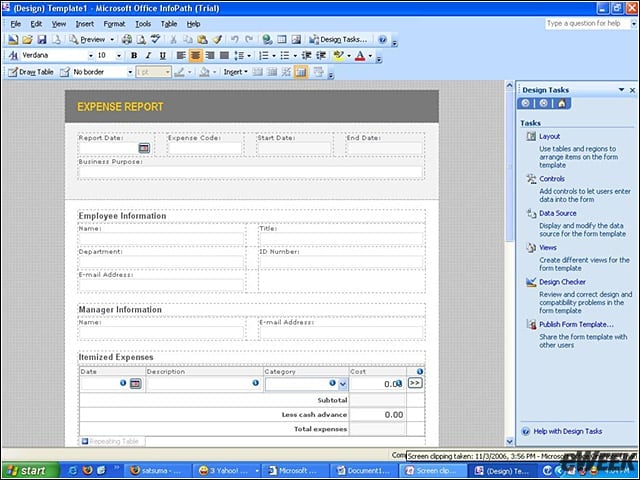
Task: Expand the Preview button dropdown arrow
Action: click(x=112, y=40)
